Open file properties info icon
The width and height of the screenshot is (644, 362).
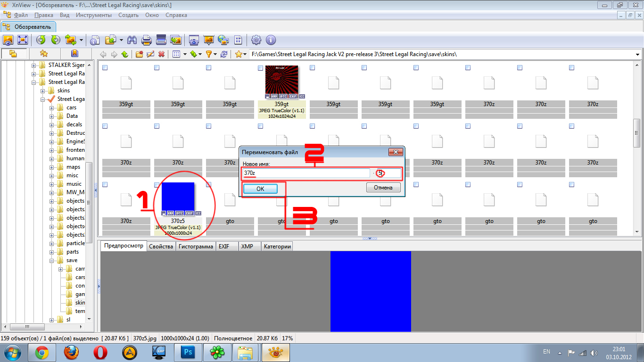[95, 40]
